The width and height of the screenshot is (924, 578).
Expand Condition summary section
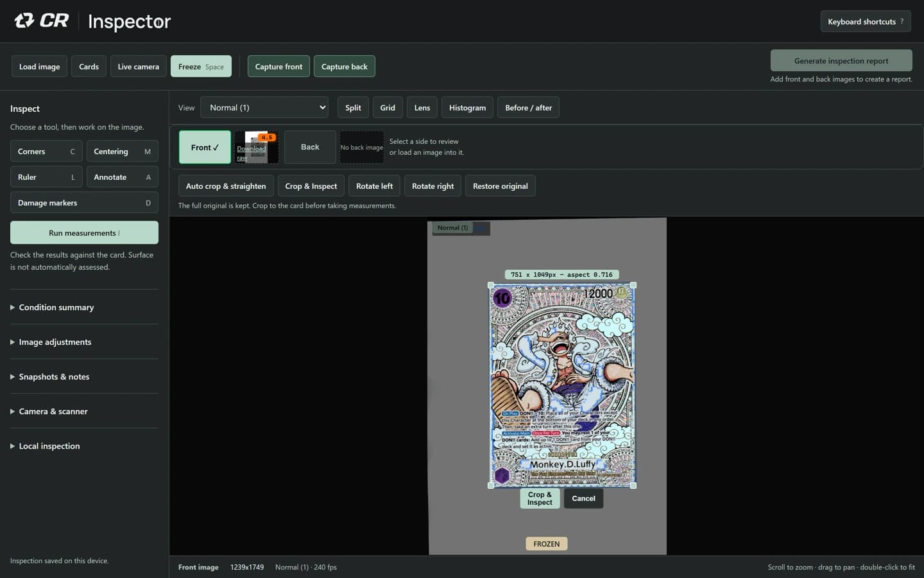pyautogui.click(x=84, y=307)
